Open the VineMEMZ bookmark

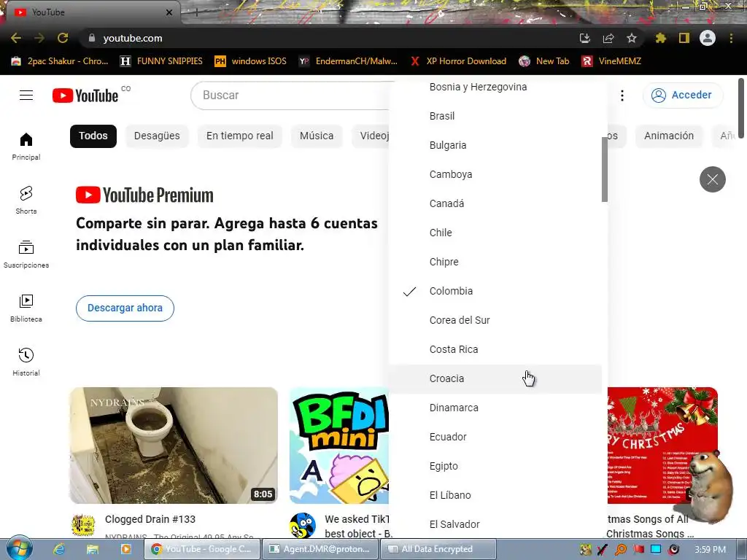(x=612, y=61)
